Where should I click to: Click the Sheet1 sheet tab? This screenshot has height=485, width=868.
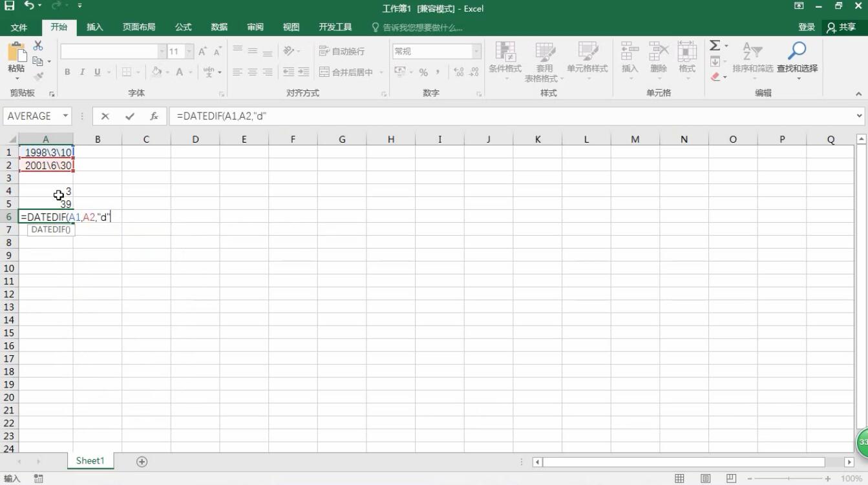(90, 461)
